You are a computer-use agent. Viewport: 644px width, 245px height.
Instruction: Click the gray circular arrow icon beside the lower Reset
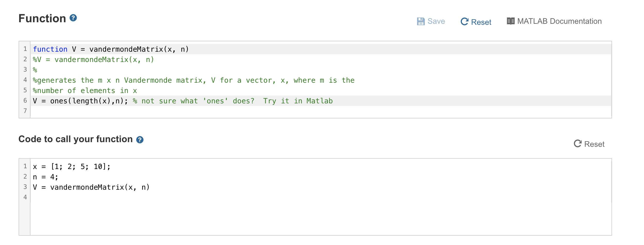(577, 144)
